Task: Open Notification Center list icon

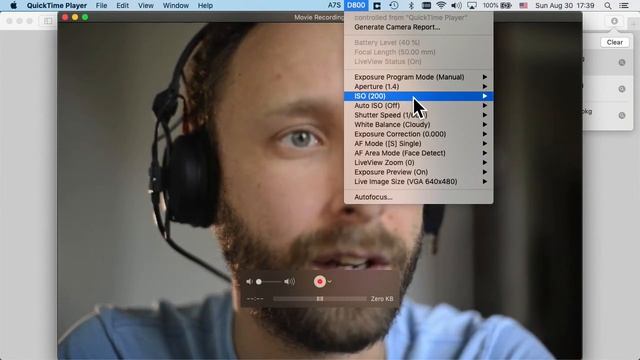Action: coord(624,5)
